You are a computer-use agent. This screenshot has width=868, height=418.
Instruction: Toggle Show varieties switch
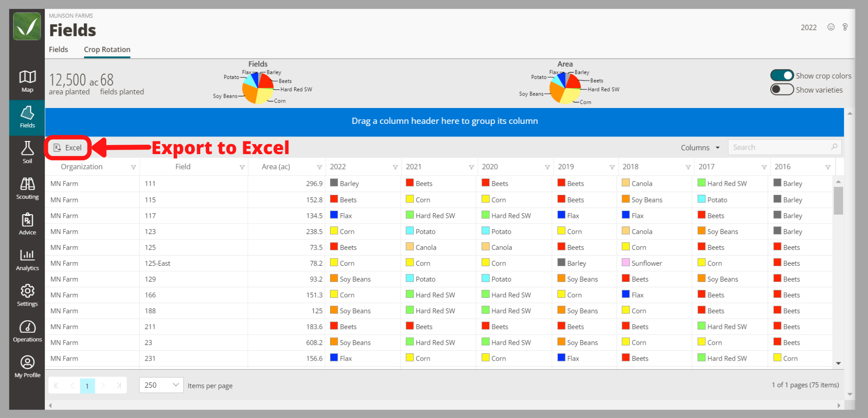point(782,89)
